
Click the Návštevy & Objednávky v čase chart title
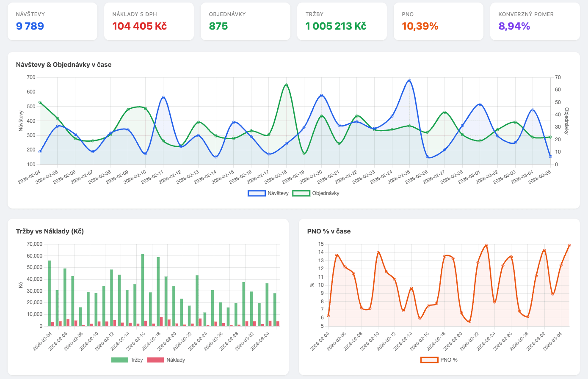pyautogui.click(x=63, y=65)
